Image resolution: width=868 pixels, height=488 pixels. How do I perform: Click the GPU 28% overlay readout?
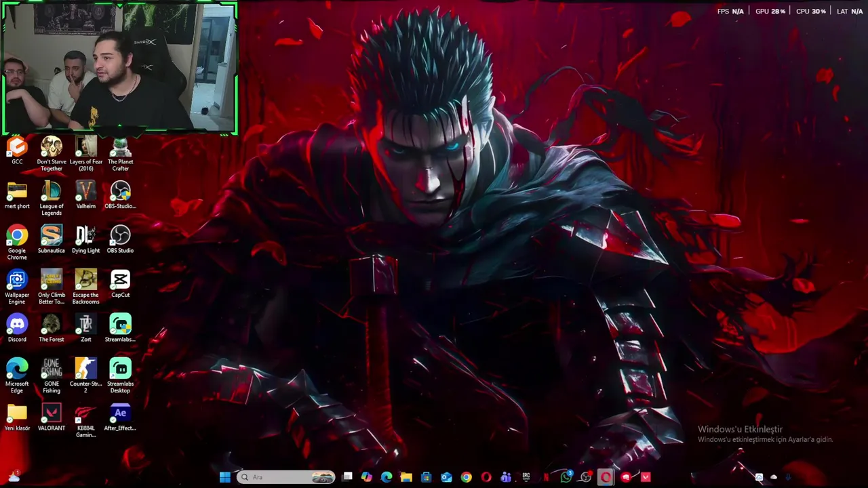point(770,12)
